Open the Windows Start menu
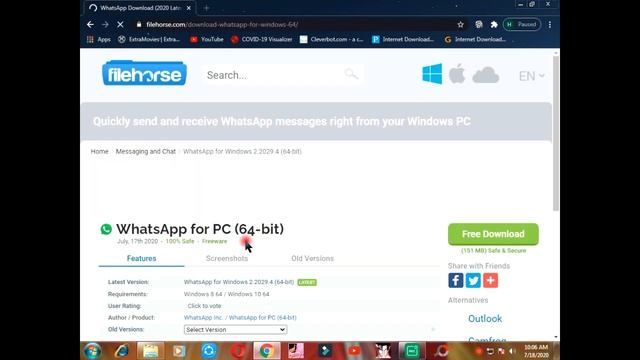Screen dimensions: 640x360 point(93,351)
